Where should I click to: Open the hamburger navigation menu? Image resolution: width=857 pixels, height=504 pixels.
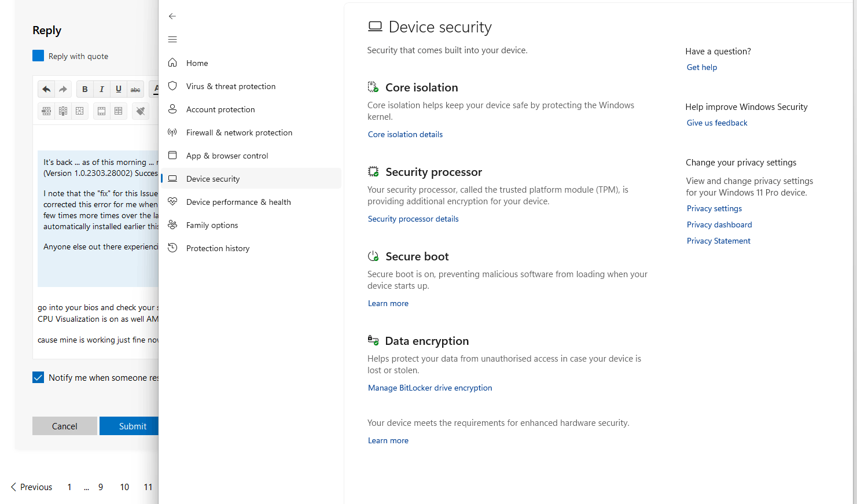[x=172, y=39]
